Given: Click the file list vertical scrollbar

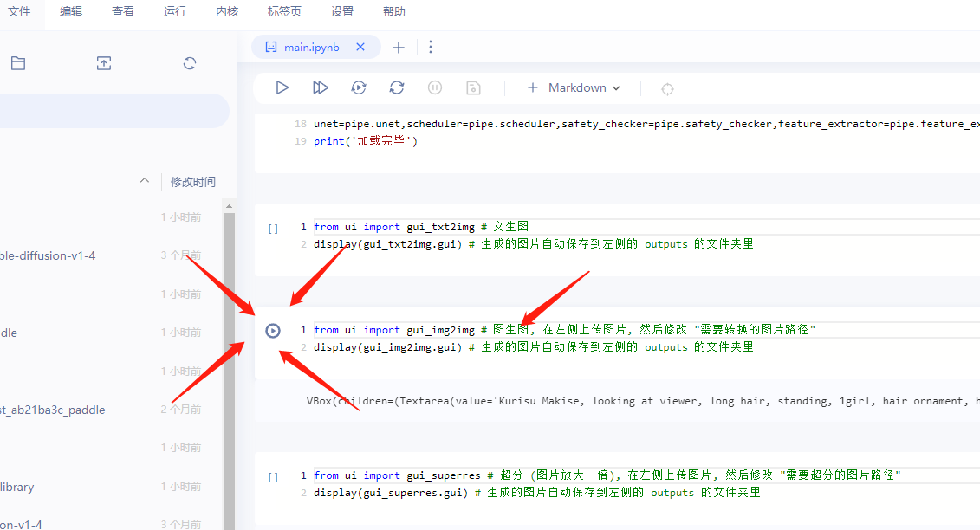Looking at the screenshot, I should (x=230, y=372).
